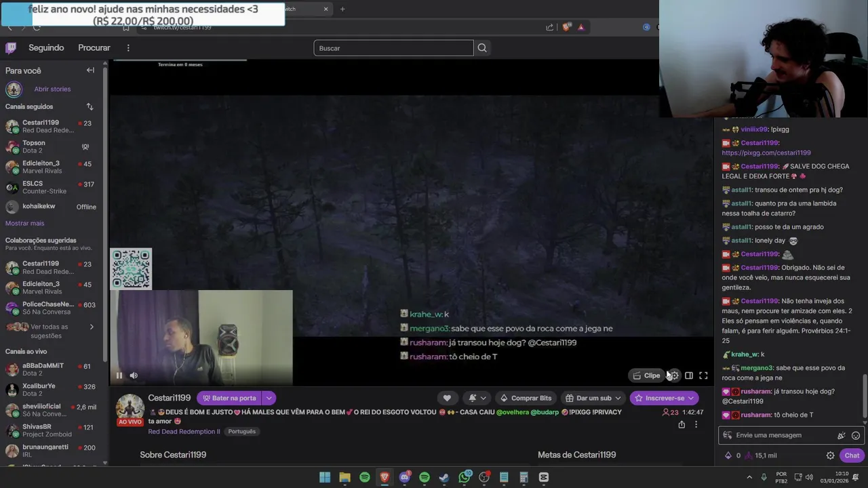Collapse the Para você sidebar
868x488 pixels.
click(90, 70)
